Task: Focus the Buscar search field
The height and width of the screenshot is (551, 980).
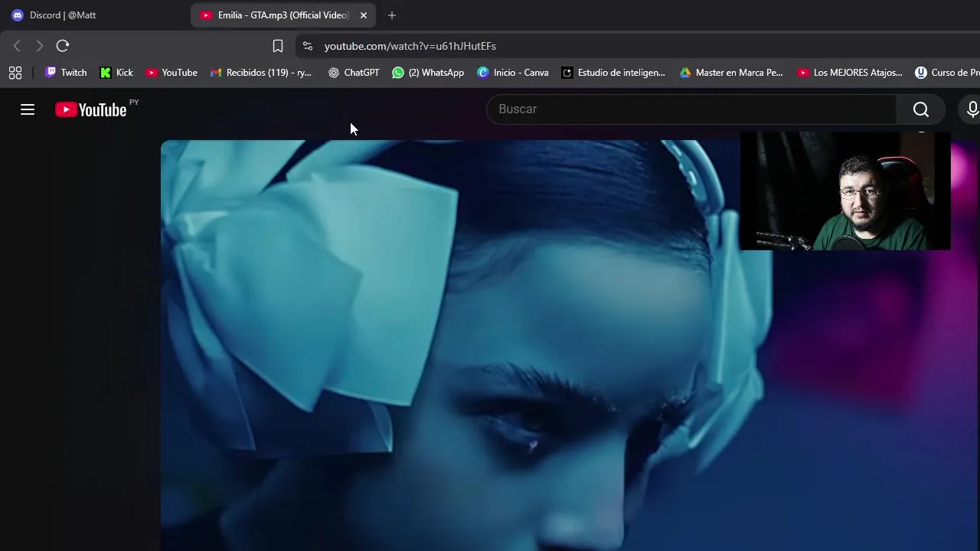Action: [691, 109]
